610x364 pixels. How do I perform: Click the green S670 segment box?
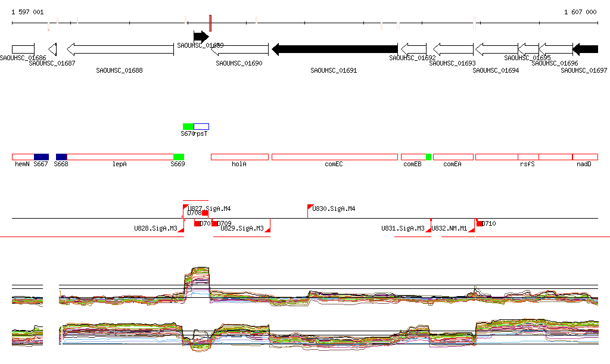point(188,127)
